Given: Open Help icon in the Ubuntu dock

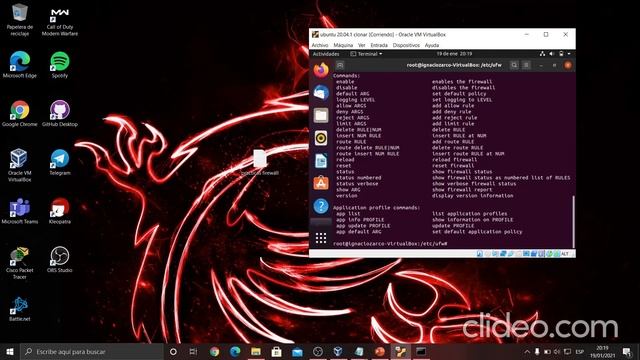Looking at the screenshot, I should (321, 206).
